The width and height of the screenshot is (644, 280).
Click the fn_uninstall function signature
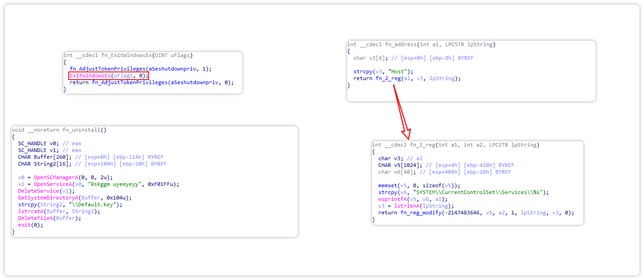pos(59,130)
